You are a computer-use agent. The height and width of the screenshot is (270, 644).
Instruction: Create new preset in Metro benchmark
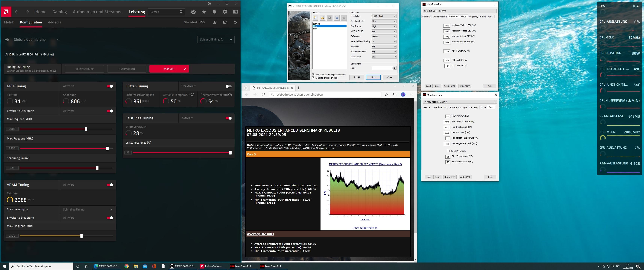(315, 18)
